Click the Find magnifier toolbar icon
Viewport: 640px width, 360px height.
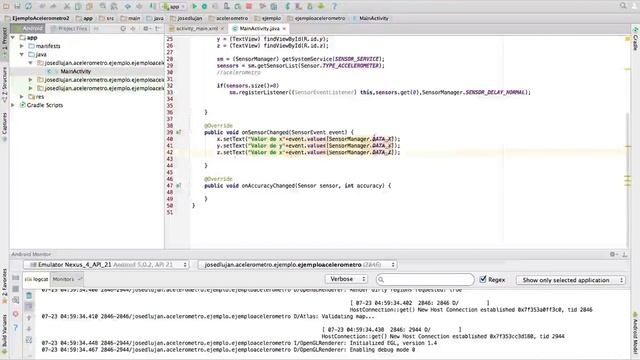(x=102, y=6)
